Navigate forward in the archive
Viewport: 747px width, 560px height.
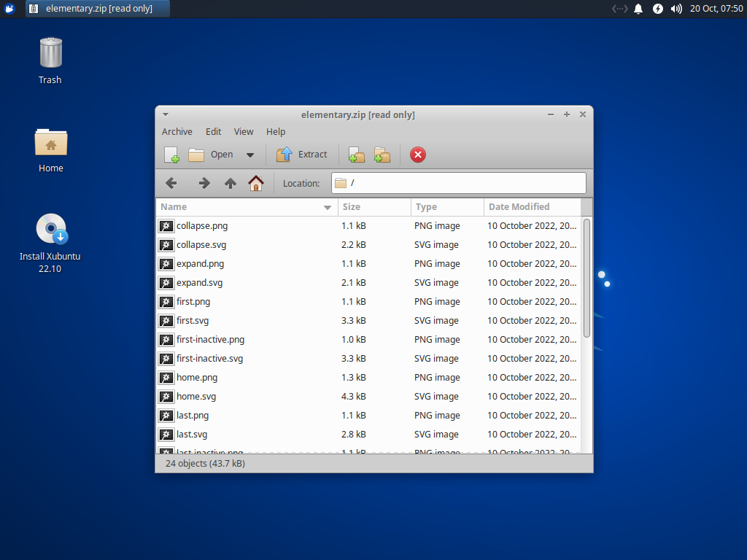[204, 183]
